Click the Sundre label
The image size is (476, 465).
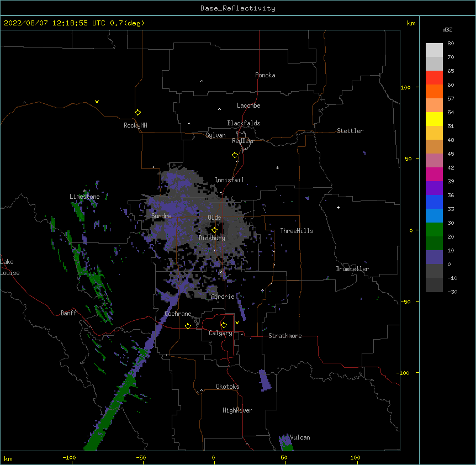tap(161, 216)
